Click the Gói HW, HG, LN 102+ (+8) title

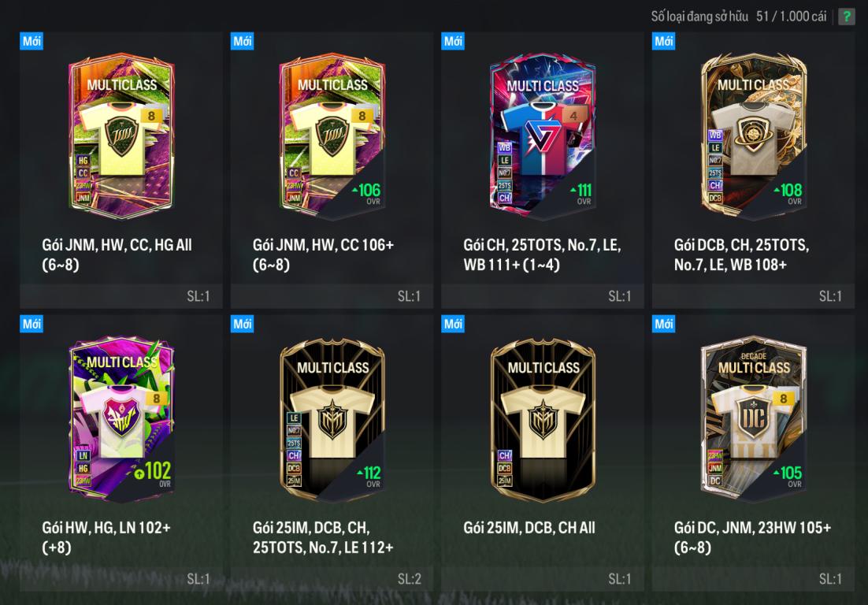click(x=106, y=537)
